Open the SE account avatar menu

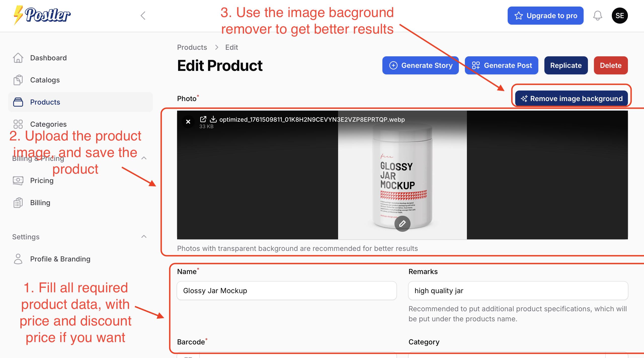620,16
